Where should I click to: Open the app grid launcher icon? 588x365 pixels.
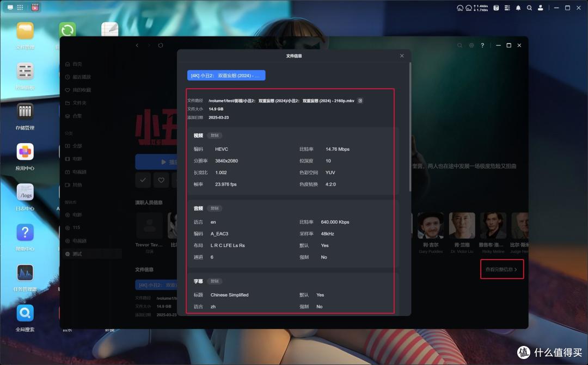click(20, 8)
